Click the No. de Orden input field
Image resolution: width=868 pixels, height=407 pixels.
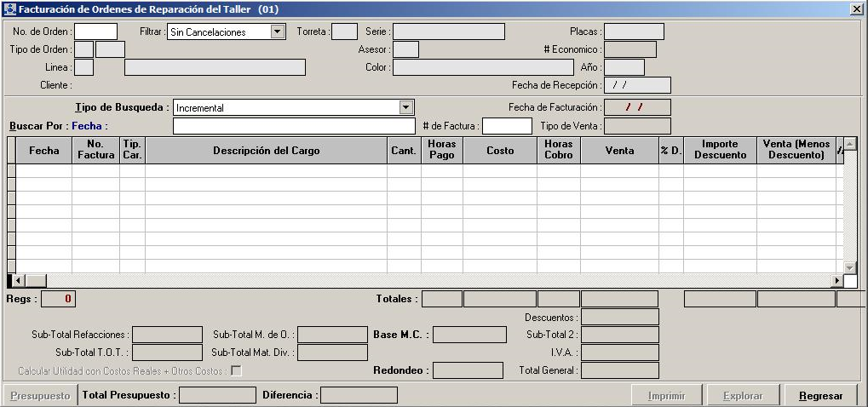coord(95,32)
